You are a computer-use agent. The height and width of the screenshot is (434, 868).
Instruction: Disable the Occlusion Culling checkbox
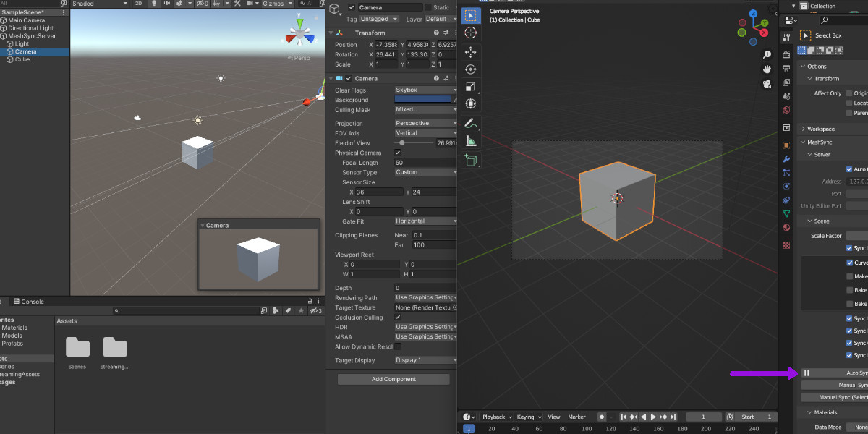click(398, 318)
